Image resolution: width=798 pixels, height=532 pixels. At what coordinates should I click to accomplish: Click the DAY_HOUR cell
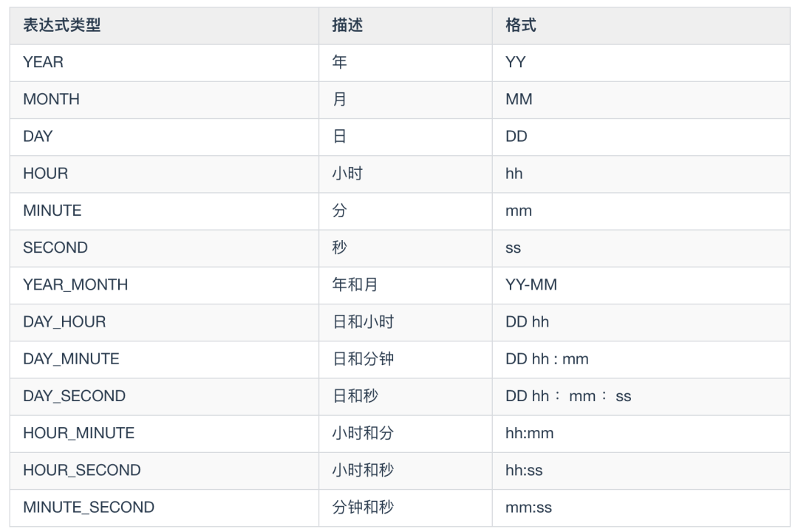(64, 322)
